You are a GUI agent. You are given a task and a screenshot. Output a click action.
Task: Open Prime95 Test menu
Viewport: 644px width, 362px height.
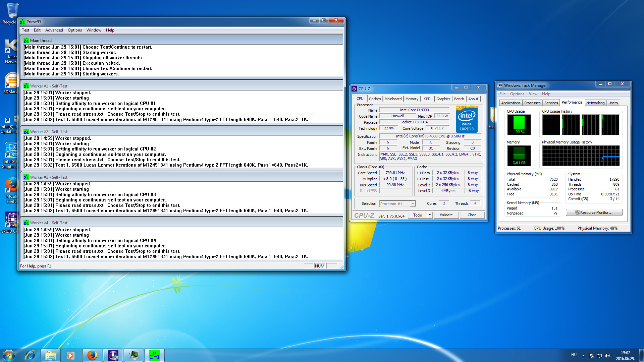pos(25,30)
